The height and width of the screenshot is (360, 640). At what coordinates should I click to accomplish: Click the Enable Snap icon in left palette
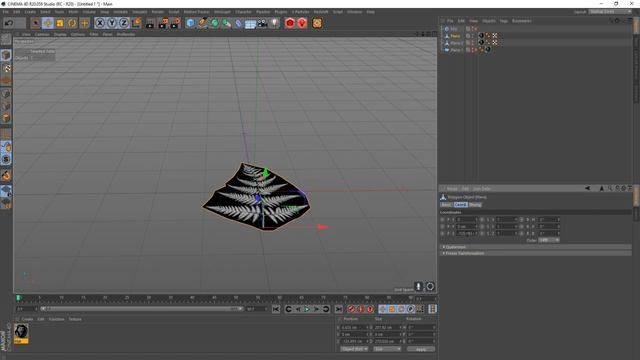(x=6, y=176)
